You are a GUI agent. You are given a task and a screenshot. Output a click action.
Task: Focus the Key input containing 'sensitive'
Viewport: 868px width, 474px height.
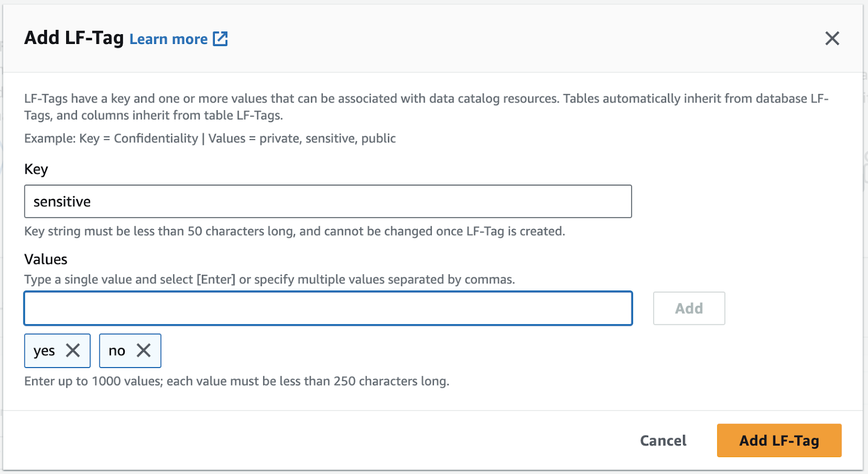click(328, 201)
